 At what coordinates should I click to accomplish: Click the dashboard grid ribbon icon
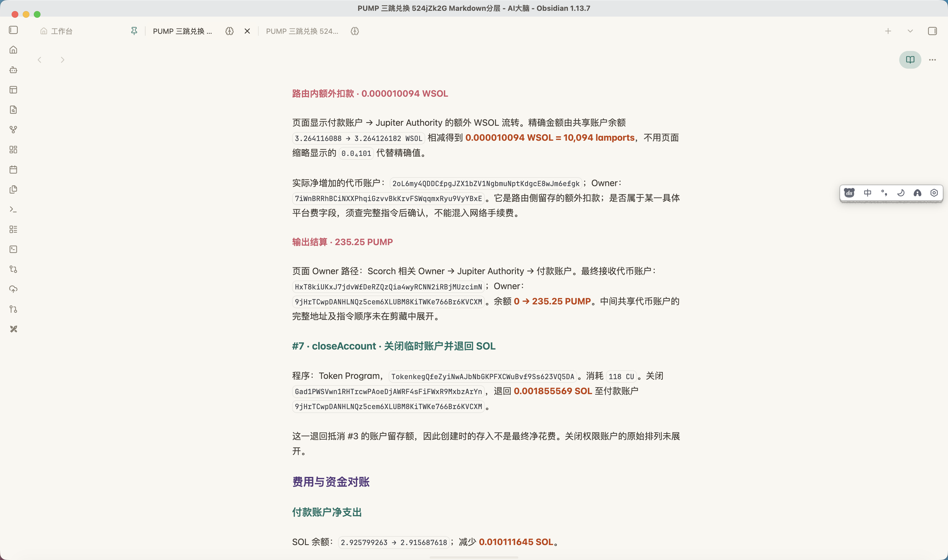click(x=13, y=150)
